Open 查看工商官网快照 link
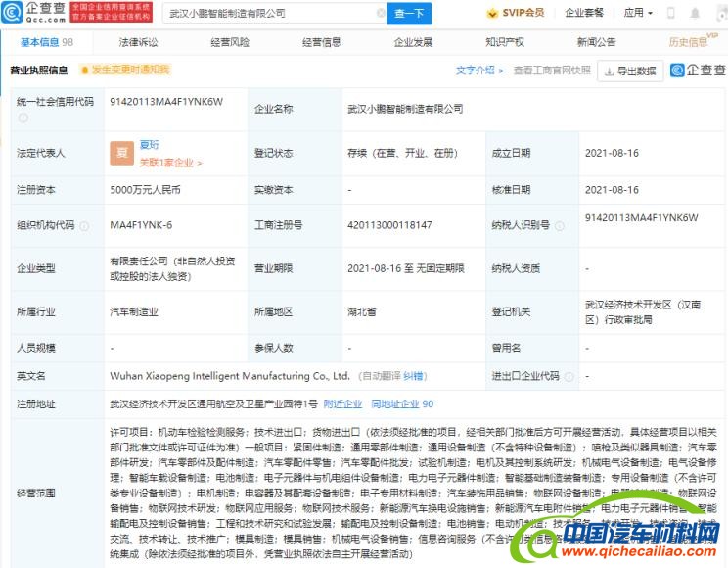 coord(552,71)
